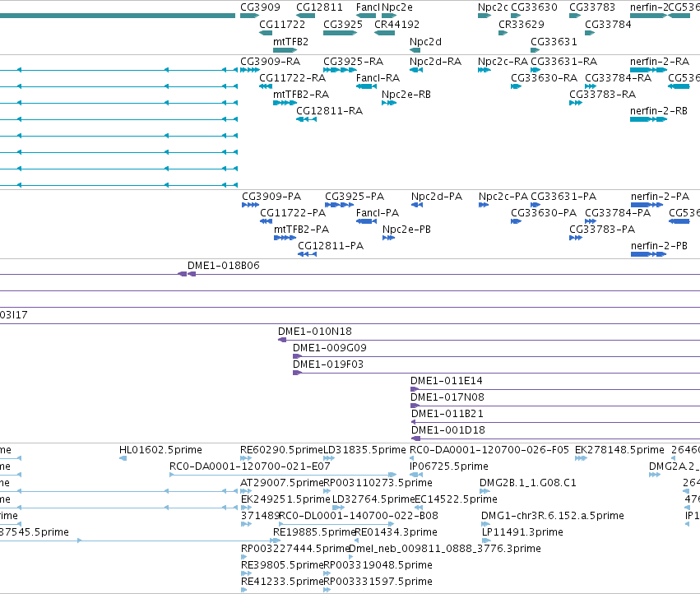Select the EK278148.5prime EST

coord(581,458)
